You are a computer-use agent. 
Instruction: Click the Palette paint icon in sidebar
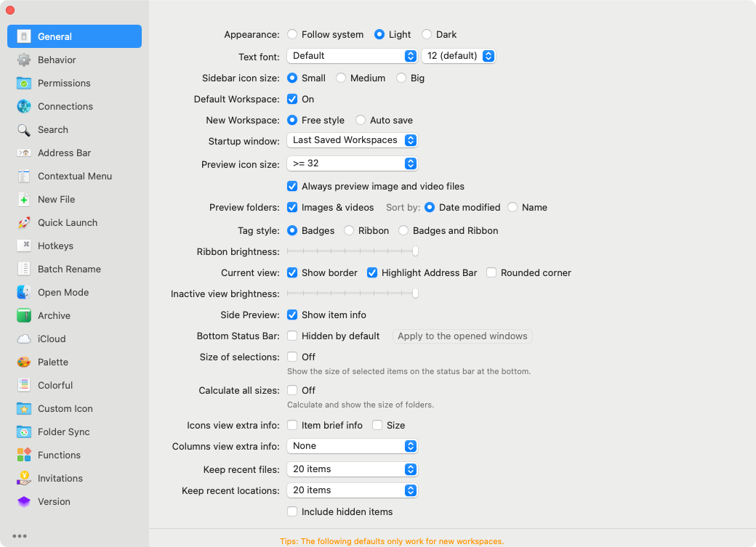click(x=23, y=362)
